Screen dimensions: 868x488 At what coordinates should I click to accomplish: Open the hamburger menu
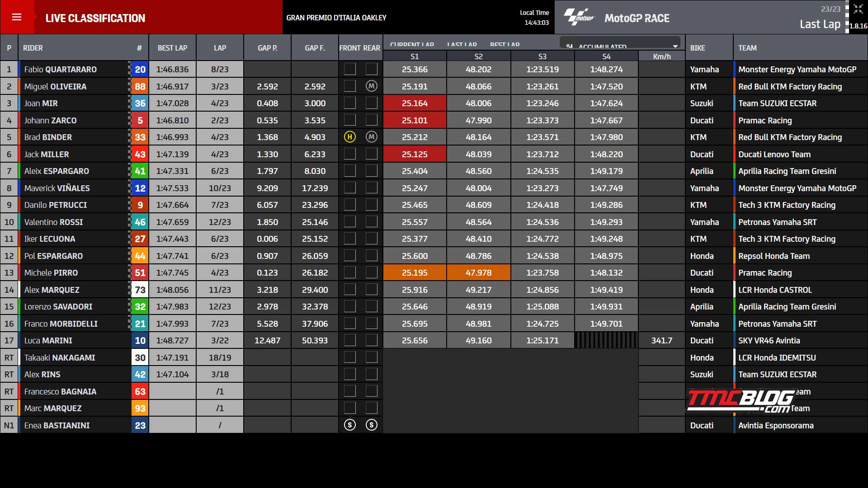tap(17, 17)
